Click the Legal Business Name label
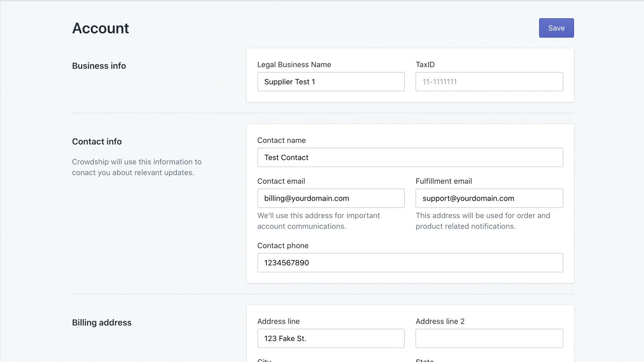Image resolution: width=644 pixels, height=362 pixels. (x=294, y=65)
